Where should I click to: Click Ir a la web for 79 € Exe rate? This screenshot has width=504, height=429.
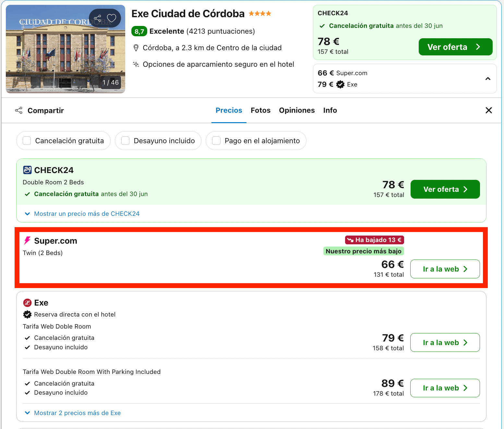click(445, 342)
